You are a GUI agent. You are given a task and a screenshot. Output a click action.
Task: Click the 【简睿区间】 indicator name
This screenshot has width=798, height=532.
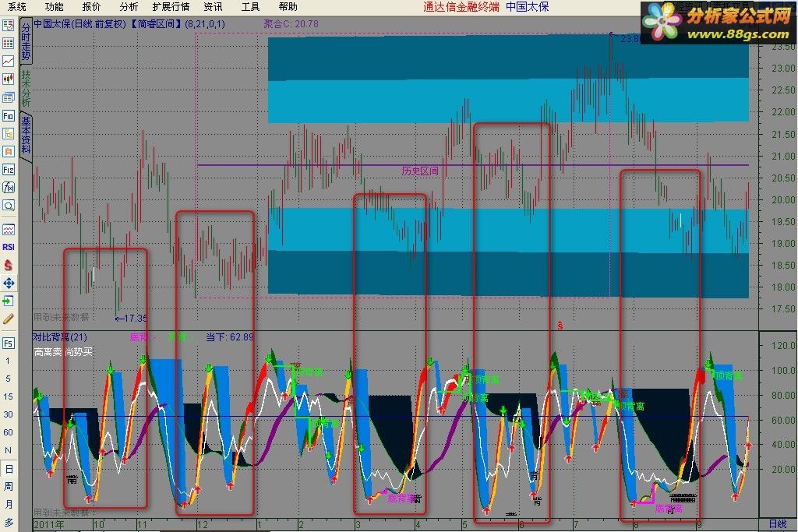[156, 24]
